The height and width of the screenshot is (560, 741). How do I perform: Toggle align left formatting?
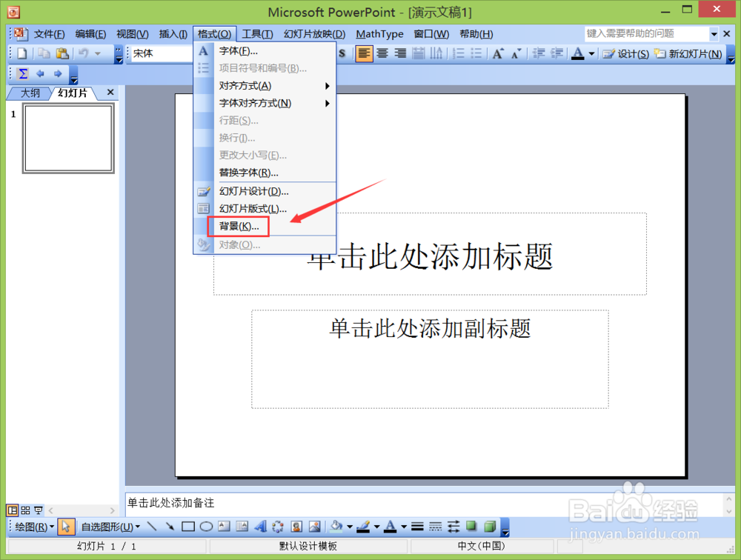364,53
